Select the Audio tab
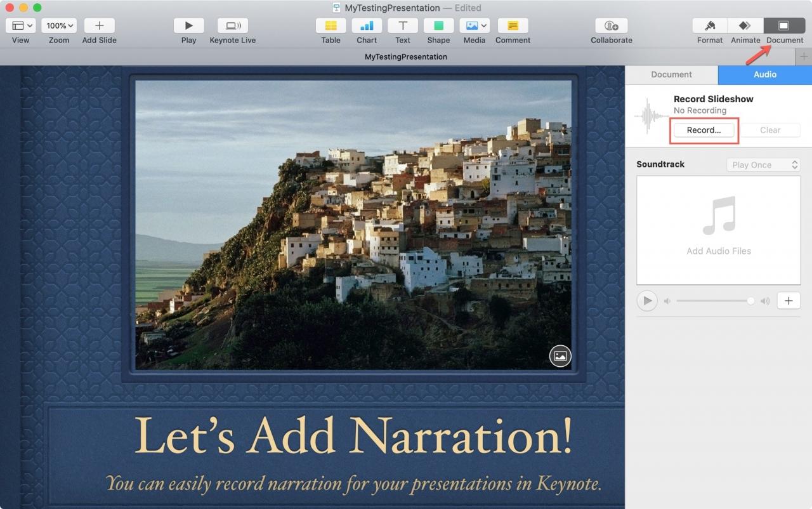 coord(765,74)
